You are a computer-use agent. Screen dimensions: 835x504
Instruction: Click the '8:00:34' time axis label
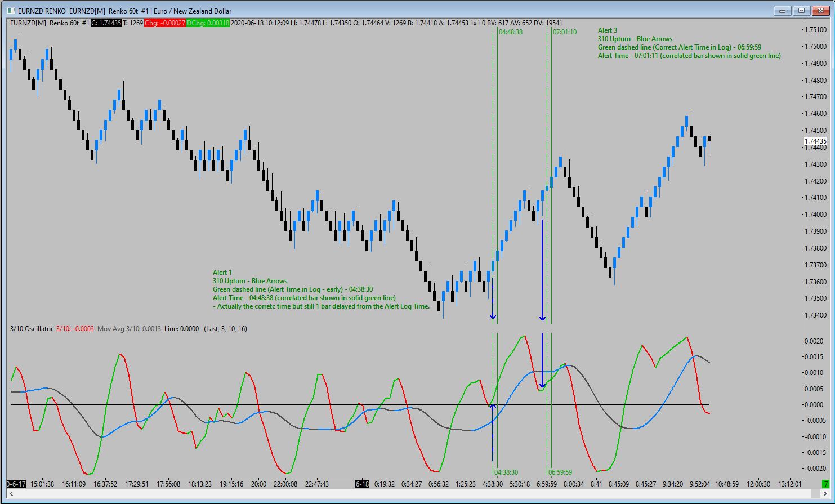coord(574,484)
